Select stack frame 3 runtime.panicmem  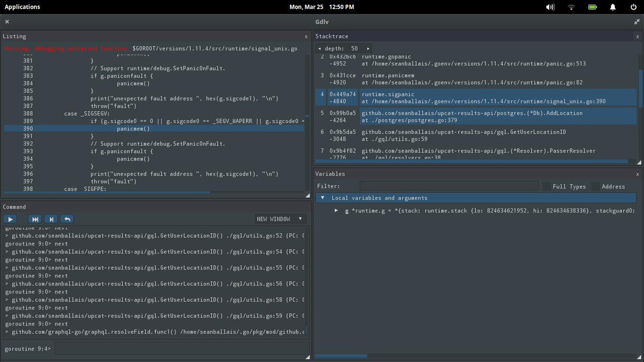(476, 79)
